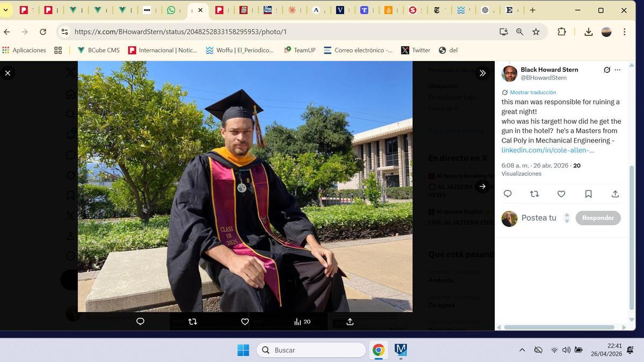
Task: Collapse the tweet side panel with double chevron
Action: [482, 73]
